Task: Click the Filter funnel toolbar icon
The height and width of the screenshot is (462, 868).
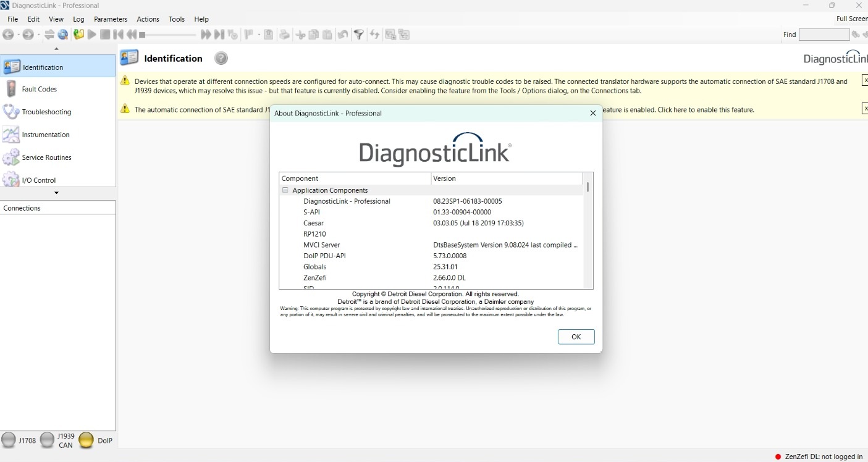Action: tap(358, 35)
